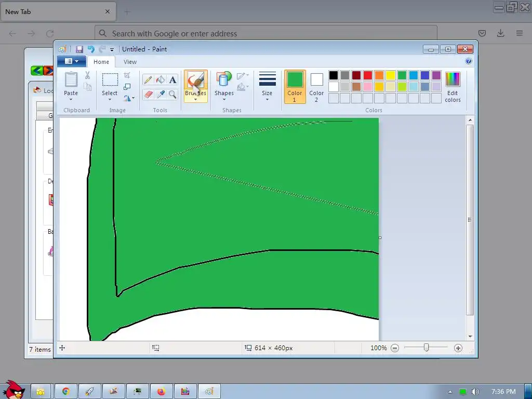Switch to the Home ribbon tab

tap(101, 62)
